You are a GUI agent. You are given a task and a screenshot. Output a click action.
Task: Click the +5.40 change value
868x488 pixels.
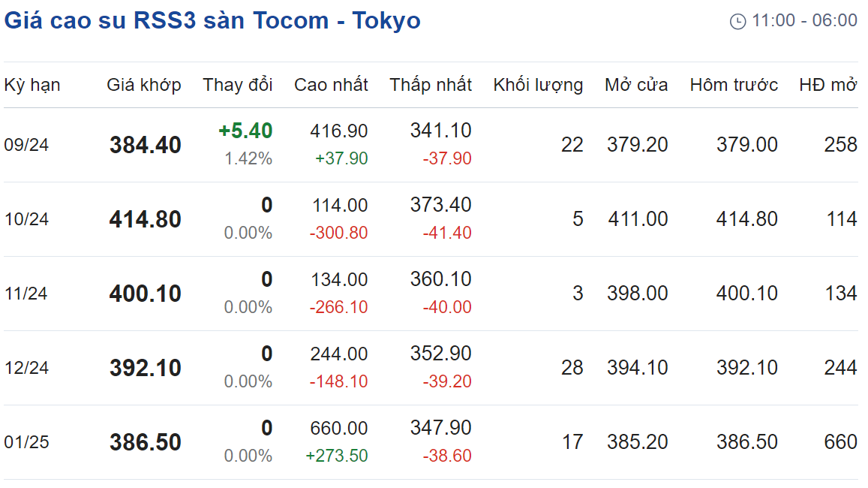tap(246, 131)
